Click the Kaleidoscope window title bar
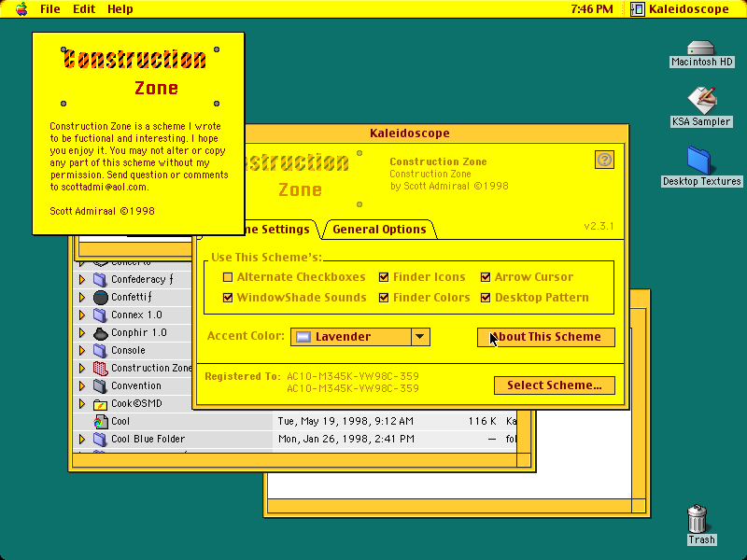747x560 pixels. click(436, 133)
